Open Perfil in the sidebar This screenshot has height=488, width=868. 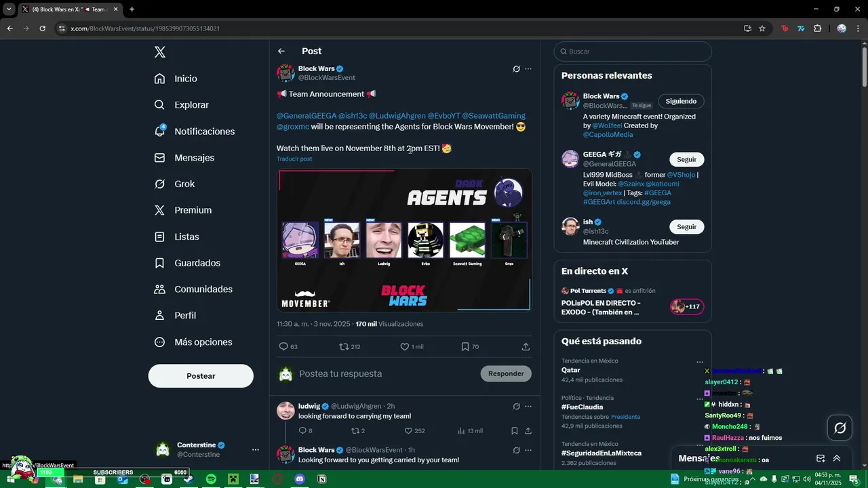coord(175,316)
